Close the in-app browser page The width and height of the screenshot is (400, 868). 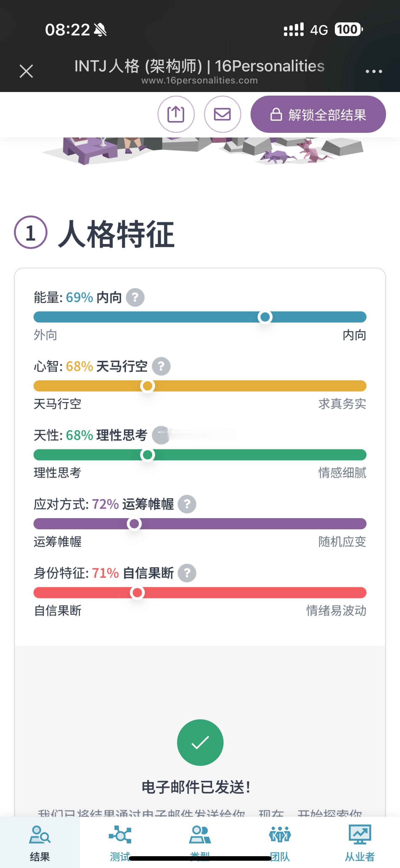coord(26,71)
